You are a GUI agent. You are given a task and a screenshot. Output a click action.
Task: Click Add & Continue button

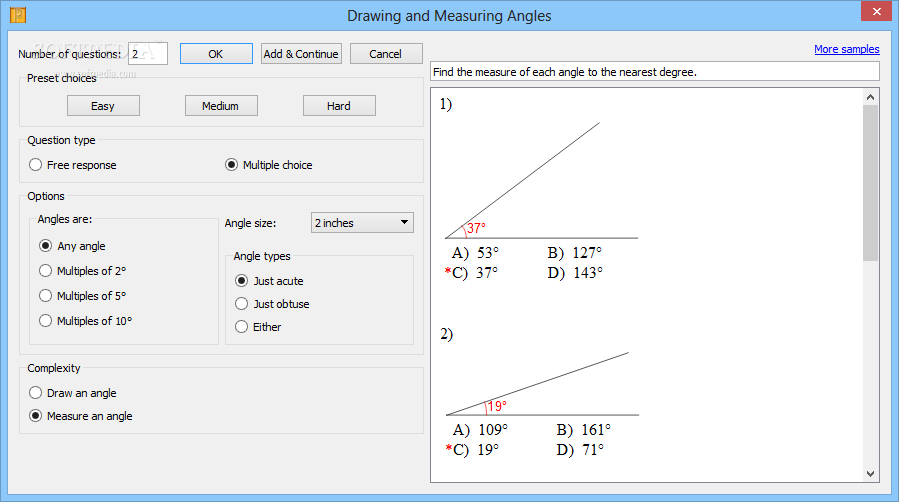(x=301, y=54)
